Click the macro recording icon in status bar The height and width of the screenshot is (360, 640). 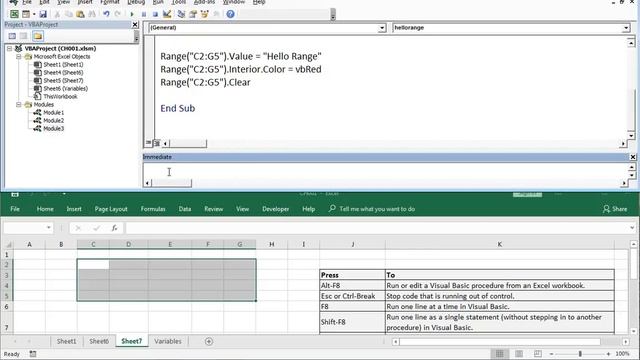coord(33,354)
